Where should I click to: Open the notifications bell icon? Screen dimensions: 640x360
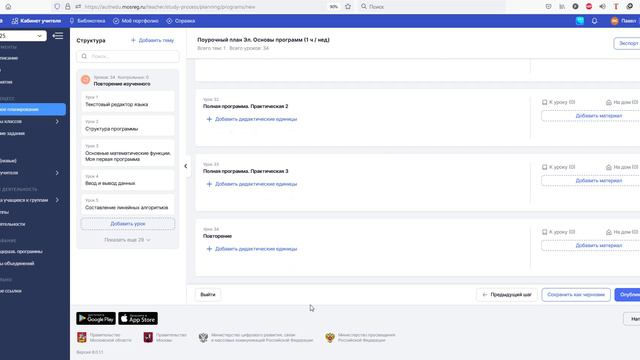(x=594, y=21)
